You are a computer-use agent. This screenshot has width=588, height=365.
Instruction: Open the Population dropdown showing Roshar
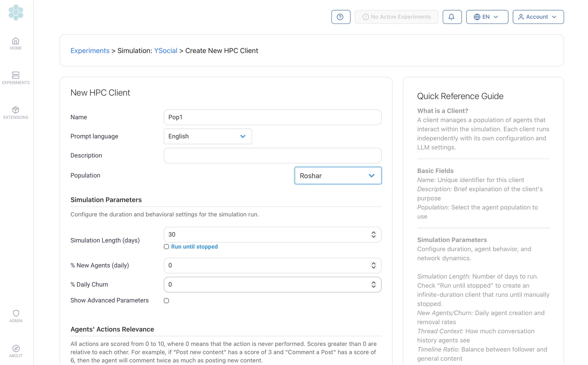pos(338,176)
